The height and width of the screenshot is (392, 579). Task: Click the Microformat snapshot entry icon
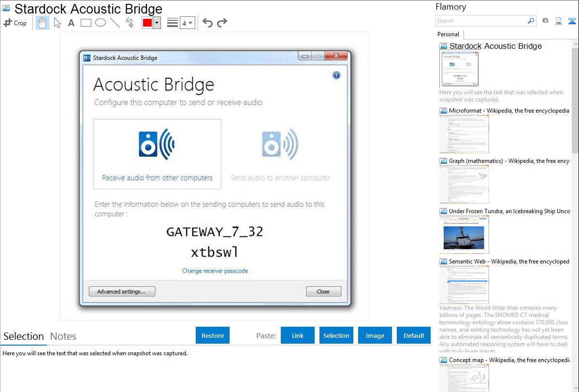(444, 111)
